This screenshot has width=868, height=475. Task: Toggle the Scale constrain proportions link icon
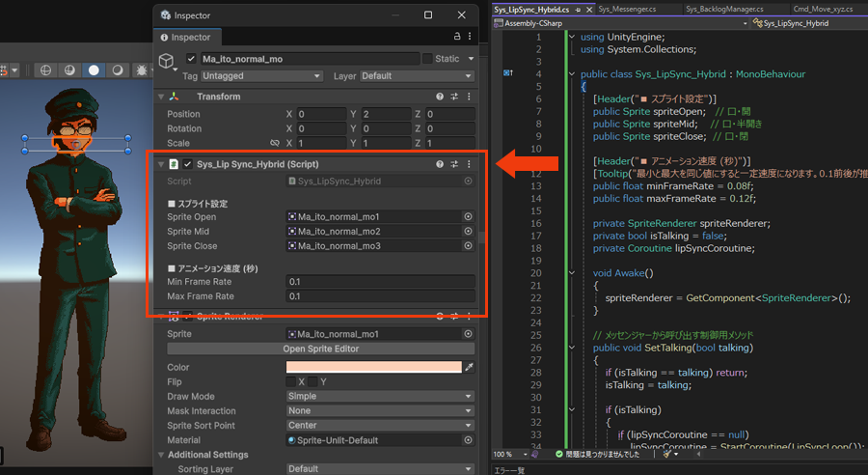point(274,143)
